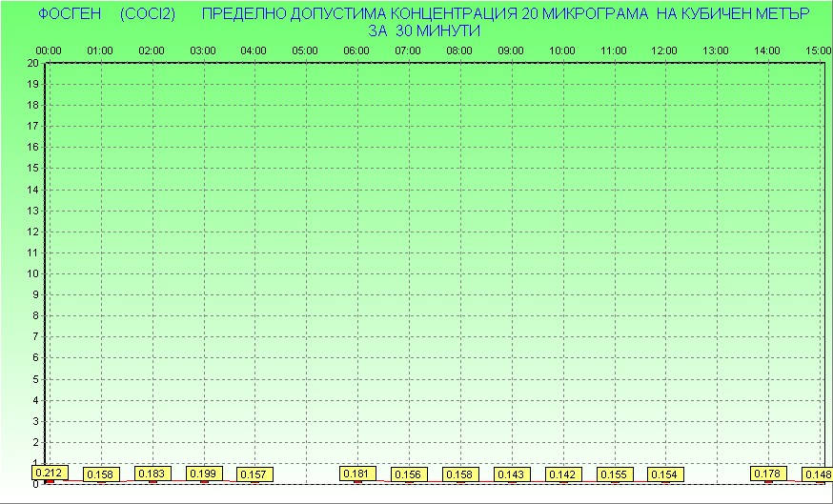Image resolution: width=833 pixels, height=504 pixels.
Task: Click the subtitle ЗА 30 МИНУТИ
Action: click(424, 30)
